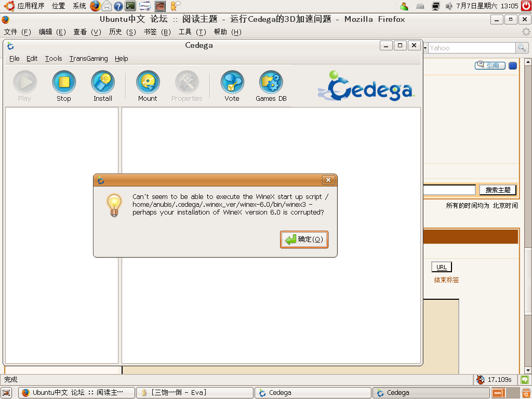
Task: Close the WineX error dialog
Action: (328, 180)
